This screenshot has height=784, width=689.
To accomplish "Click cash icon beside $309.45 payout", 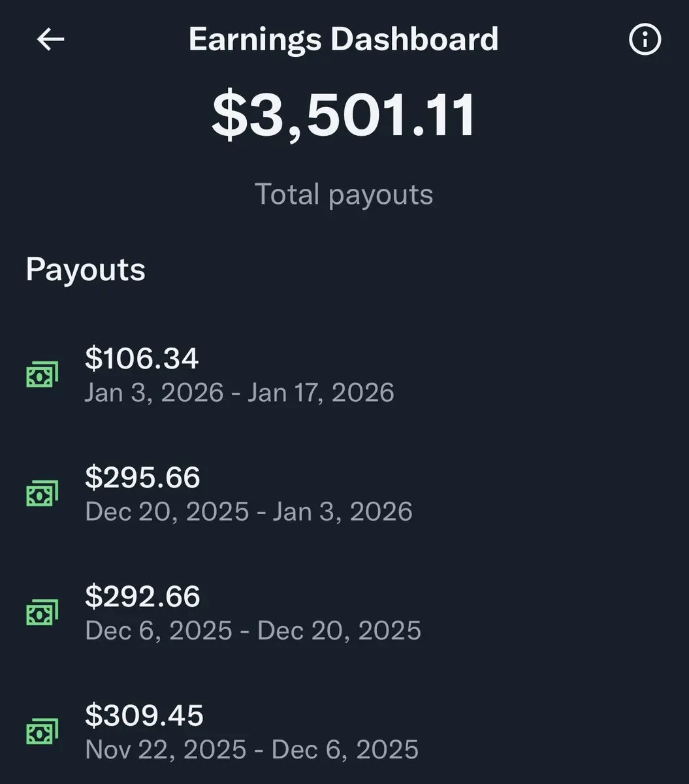I will (42, 731).
